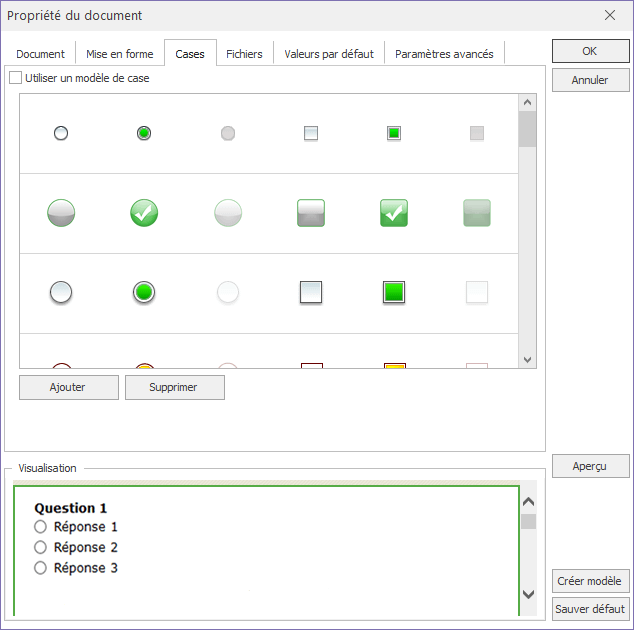Select small grey disabled radio icon in first row
This screenshot has height=632, width=636.
click(x=228, y=133)
